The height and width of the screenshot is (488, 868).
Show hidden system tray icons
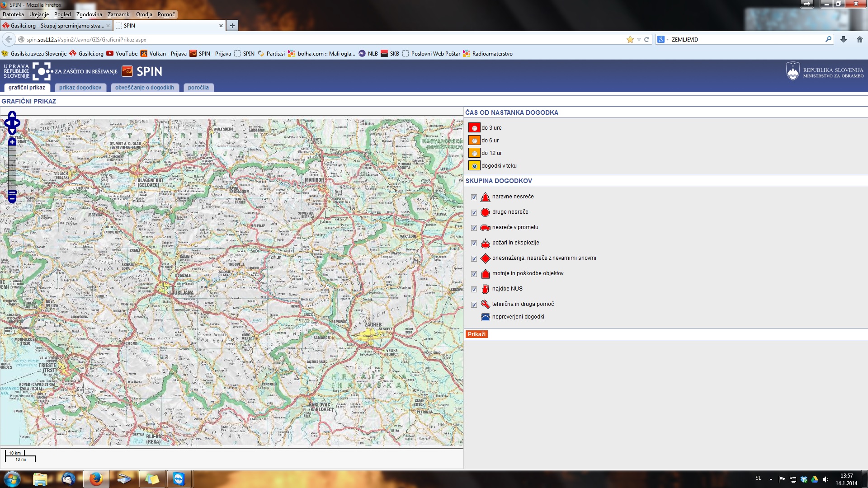(771, 479)
